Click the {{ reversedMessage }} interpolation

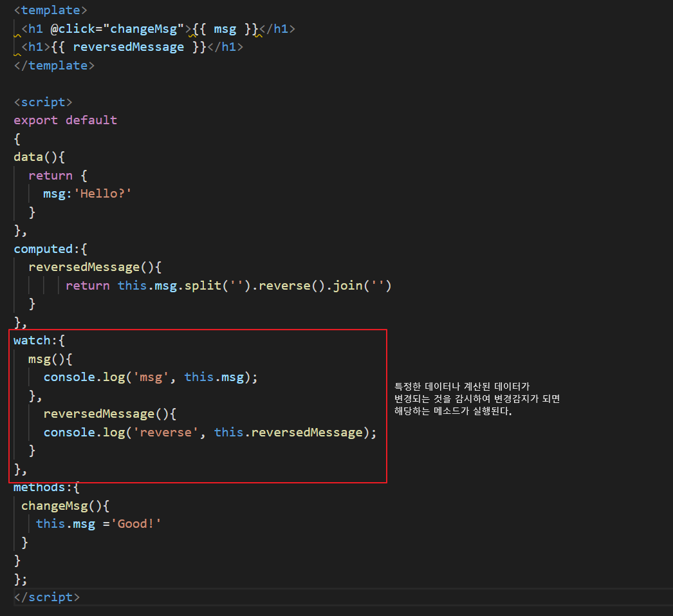pyautogui.click(x=129, y=47)
